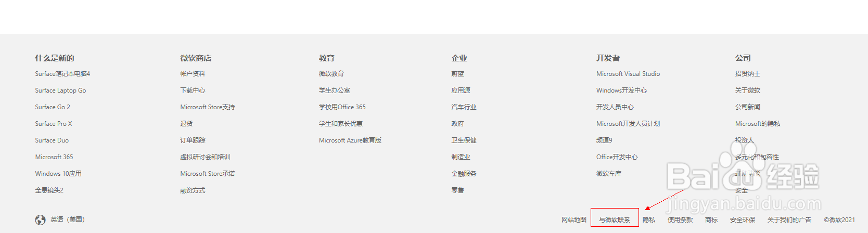The image size is (868, 233).
Task: Click the 企业 column heading
Action: point(459,58)
